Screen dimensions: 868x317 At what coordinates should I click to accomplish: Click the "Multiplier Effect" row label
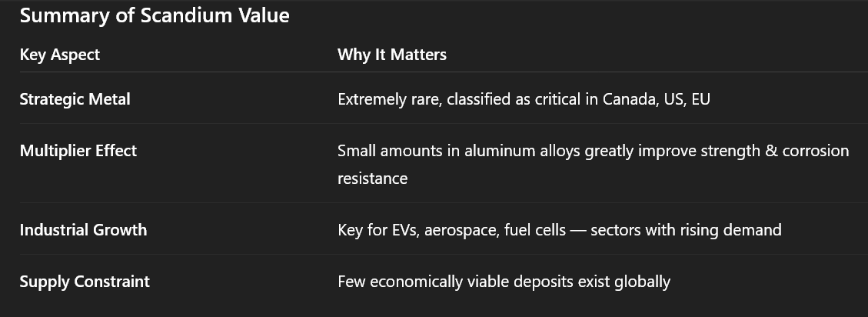(78, 151)
